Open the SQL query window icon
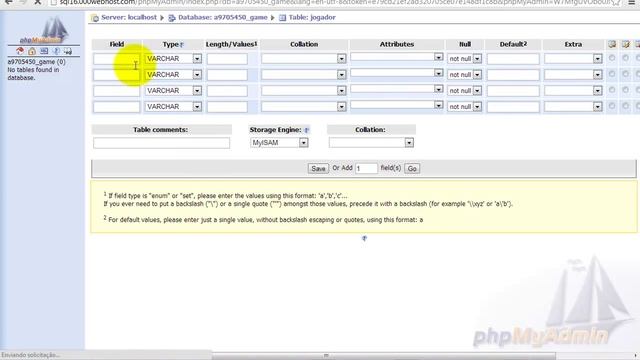 [44, 51]
